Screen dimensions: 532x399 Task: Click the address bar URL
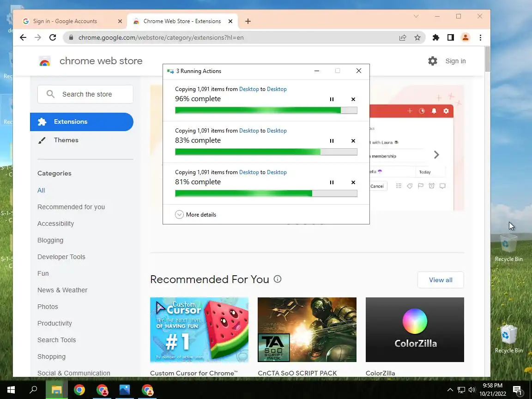[x=161, y=37]
